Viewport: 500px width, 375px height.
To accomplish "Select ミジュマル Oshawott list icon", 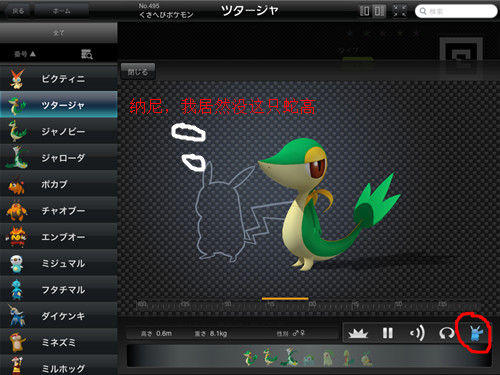I will 16,264.
